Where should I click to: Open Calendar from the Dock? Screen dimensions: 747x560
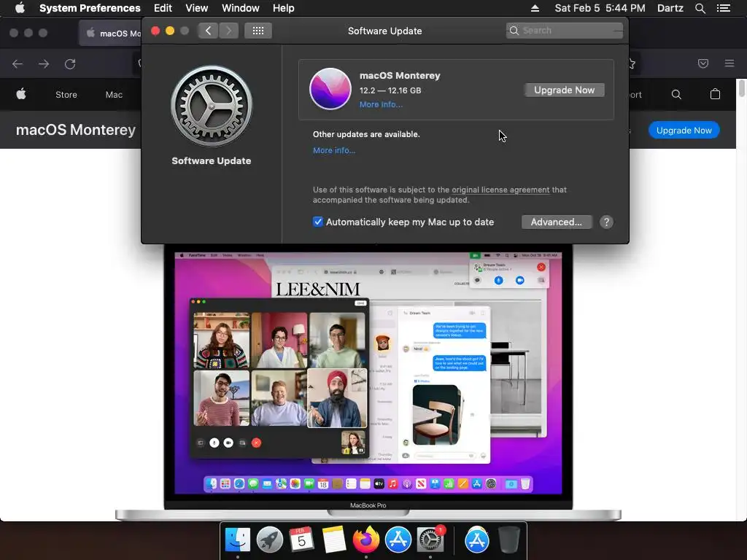click(301, 540)
